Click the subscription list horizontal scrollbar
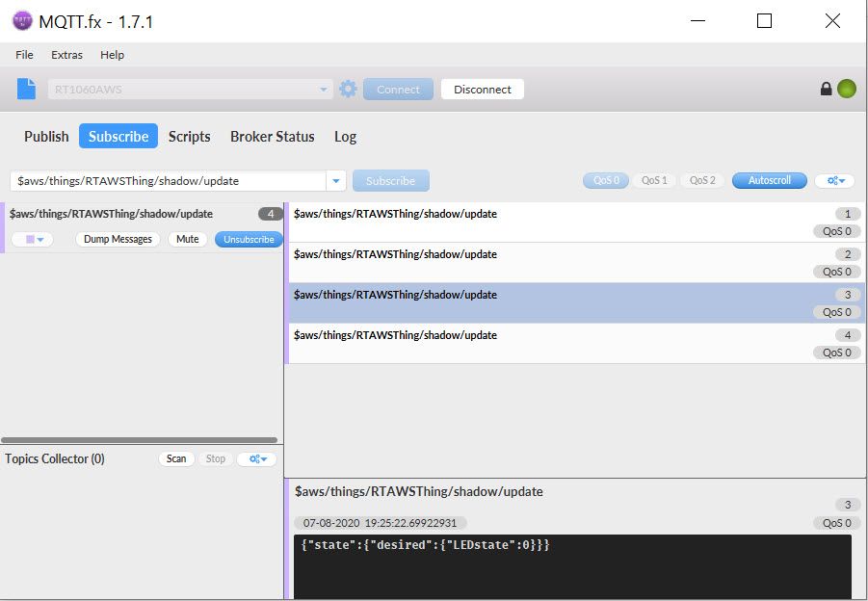Screen dimensions: 868x601 coord(139,440)
